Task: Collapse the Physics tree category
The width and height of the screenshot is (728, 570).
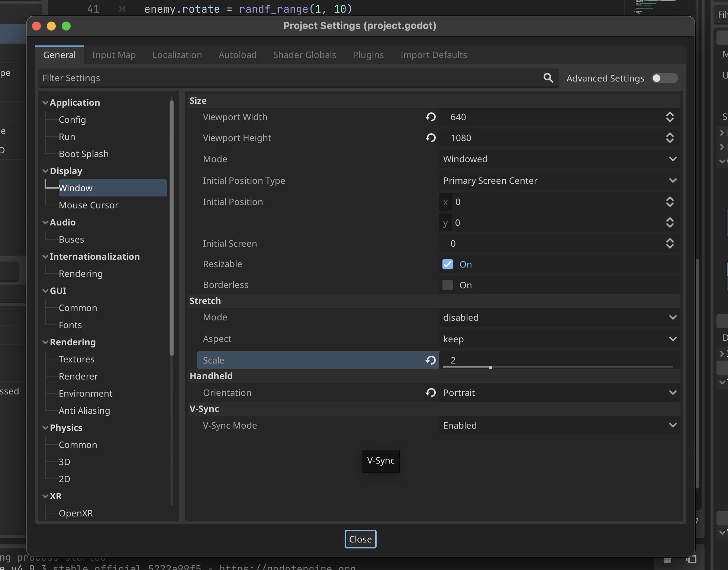Action: (45, 428)
